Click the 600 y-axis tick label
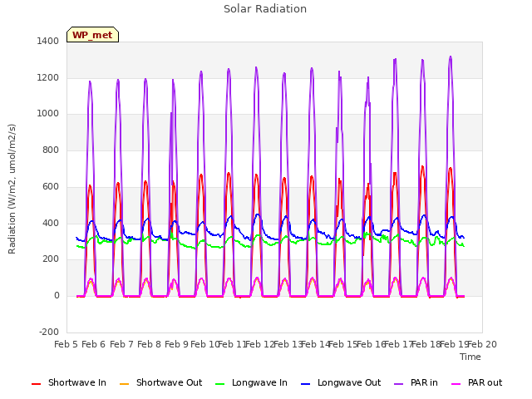The height and width of the screenshot is (399, 532). (51, 186)
